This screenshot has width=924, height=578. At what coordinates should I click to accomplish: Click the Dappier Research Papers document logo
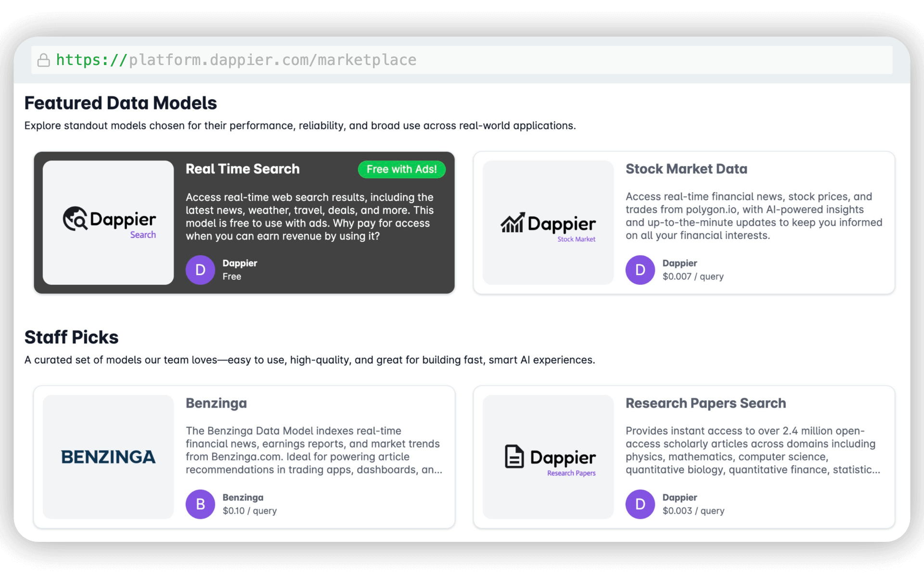pos(549,458)
